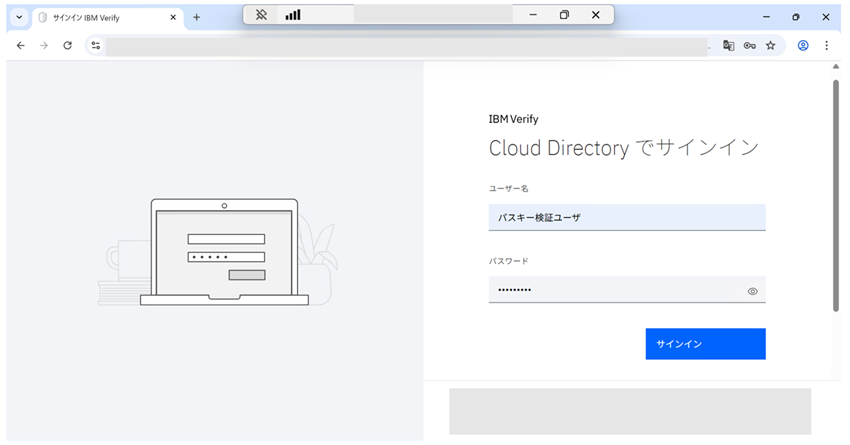Screen dimensions: 850x445
Task: Click the browser forward arrow
Action: 44,46
